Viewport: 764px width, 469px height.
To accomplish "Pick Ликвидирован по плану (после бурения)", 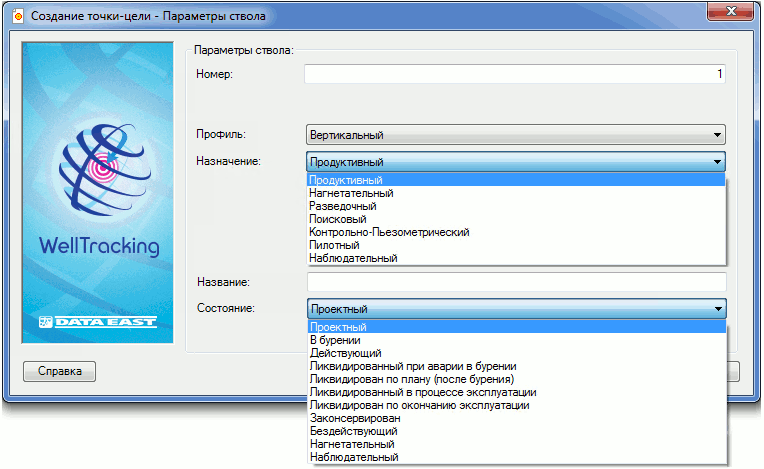I will pos(412,379).
